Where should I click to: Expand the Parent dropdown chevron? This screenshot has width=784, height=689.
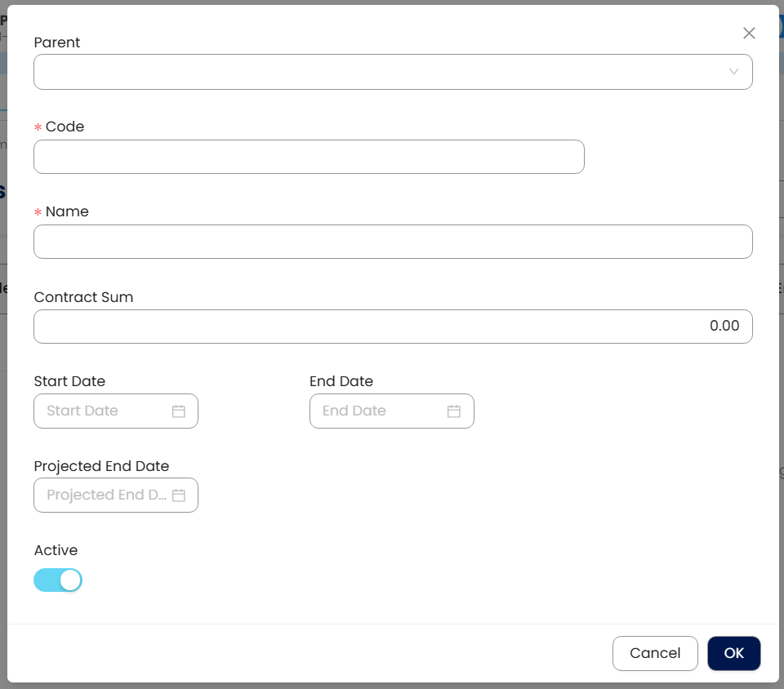point(733,72)
